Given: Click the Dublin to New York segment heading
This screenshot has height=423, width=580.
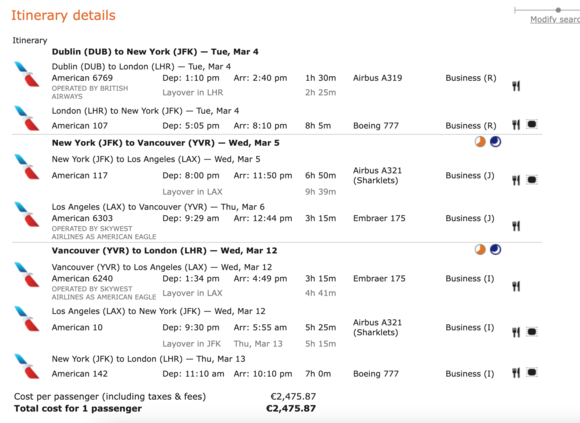Looking at the screenshot, I should click(x=155, y=52).
